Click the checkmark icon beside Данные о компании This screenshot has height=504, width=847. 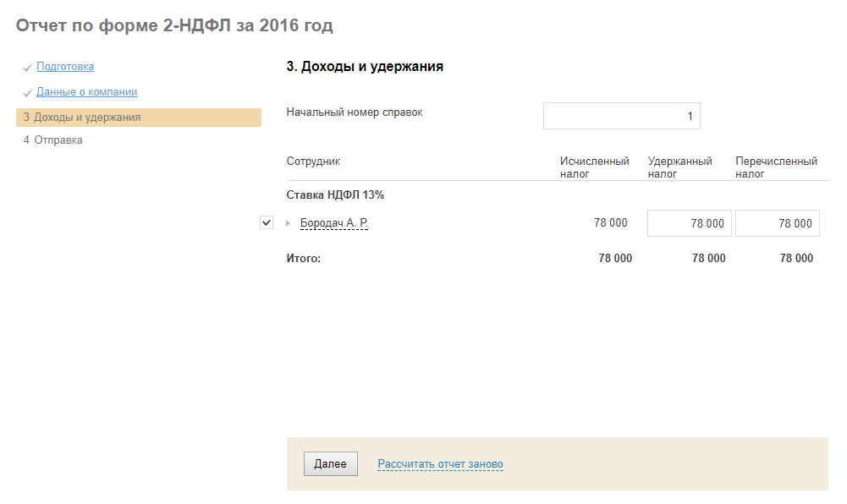click(28, 93)
